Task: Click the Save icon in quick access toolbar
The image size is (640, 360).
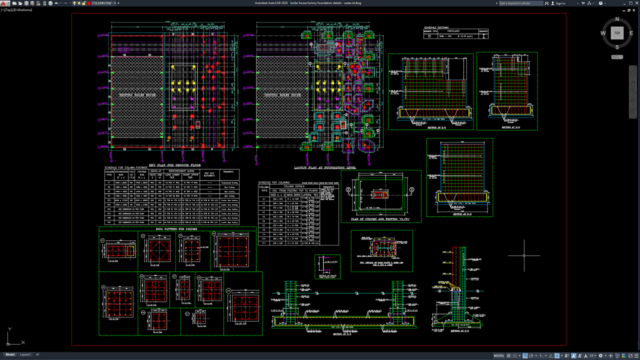Action: pyautogui.click(x=26, y=3)
